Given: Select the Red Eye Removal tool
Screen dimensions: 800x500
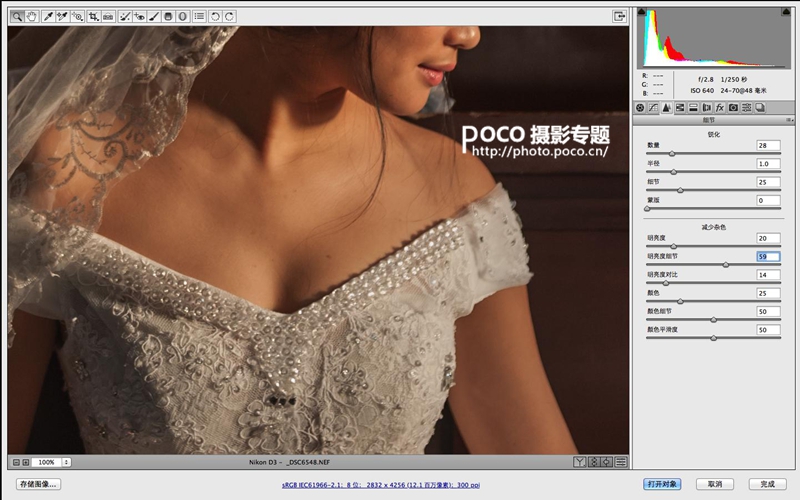Looking at the screenshot, I should click(x=139, y=16).
